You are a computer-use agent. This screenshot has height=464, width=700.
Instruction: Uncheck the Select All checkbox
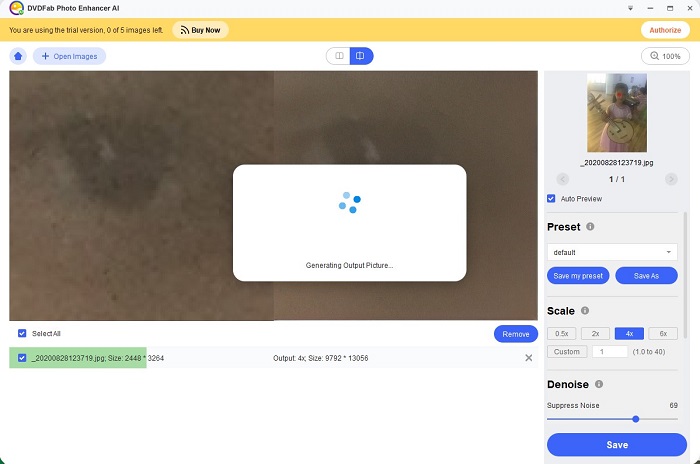click(x=22, y=334)
